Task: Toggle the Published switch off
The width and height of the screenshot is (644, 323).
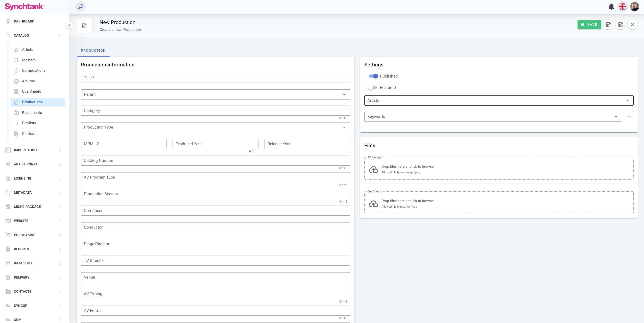Action: pos(373,76)
